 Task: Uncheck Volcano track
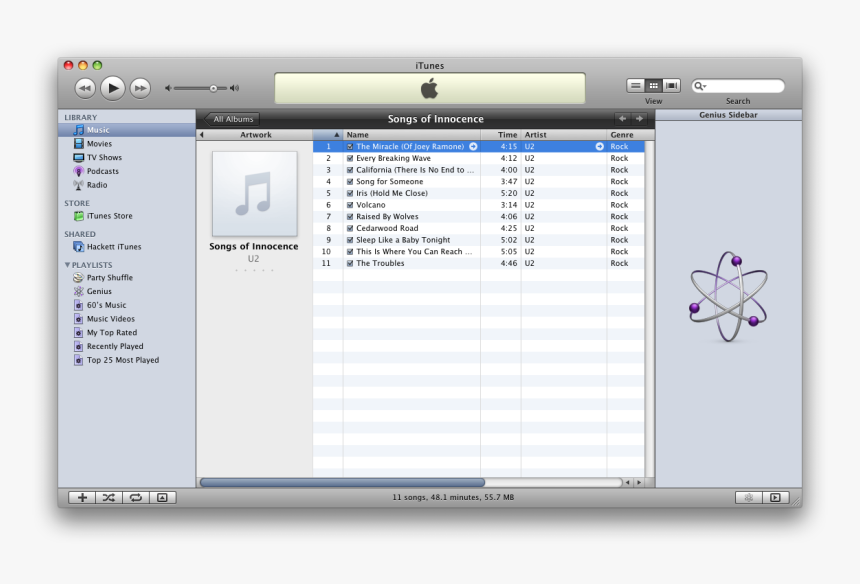coord(350,205)
